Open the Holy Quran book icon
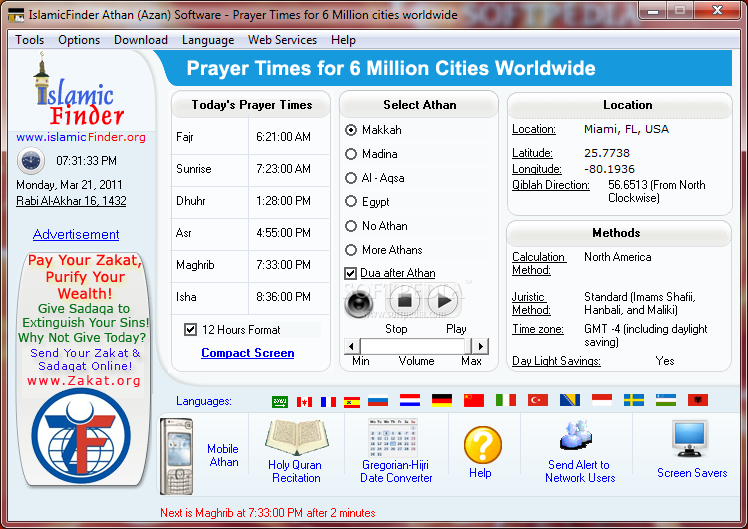 point(297,437)
